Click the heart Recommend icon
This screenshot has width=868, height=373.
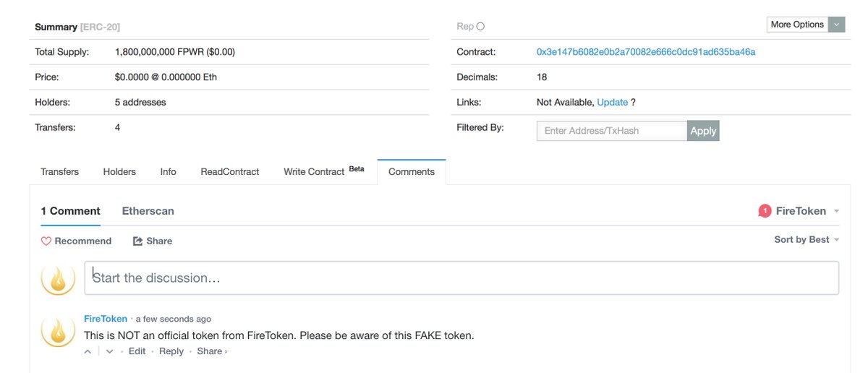click(46, 241)
